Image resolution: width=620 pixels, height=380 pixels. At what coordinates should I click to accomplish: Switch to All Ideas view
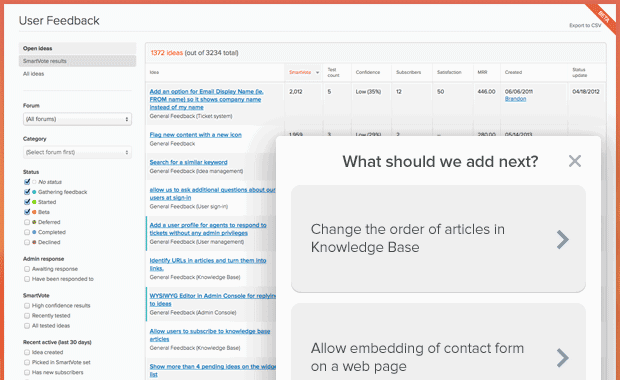tap(34, 74)
